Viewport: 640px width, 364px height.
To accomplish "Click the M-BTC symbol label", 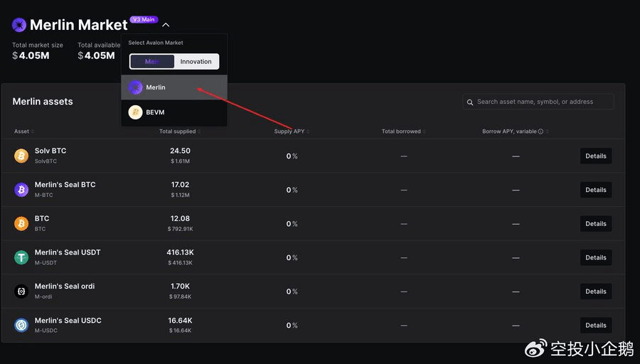I will click(43, 195).
